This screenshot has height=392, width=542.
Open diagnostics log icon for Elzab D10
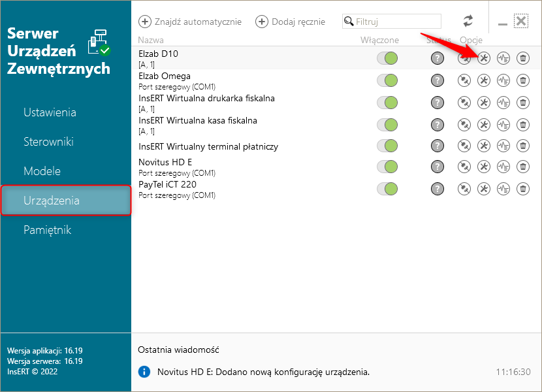[x=503, y=58]
